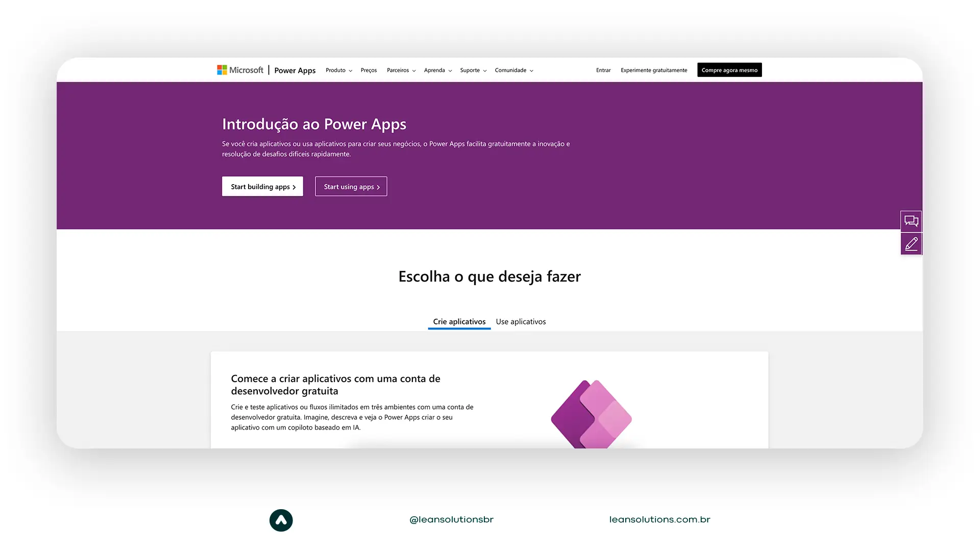Expand the Aprenda dropdown menu
The height and width of the screenshot is (551, 980).
click(x=436, y=70)
